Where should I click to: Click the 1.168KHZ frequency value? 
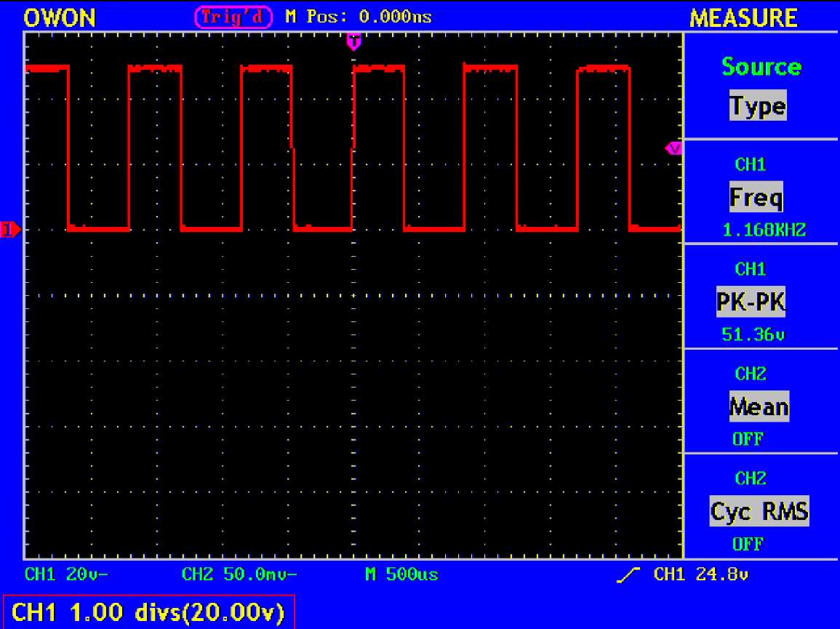[764, 230]
